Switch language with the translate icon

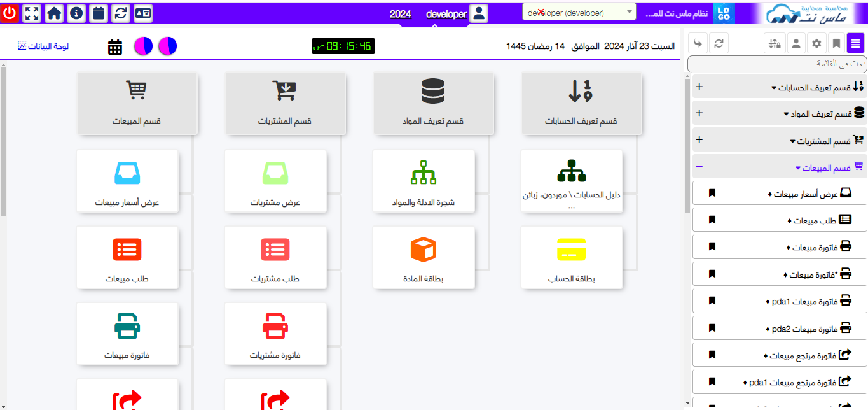coord(142,13)
